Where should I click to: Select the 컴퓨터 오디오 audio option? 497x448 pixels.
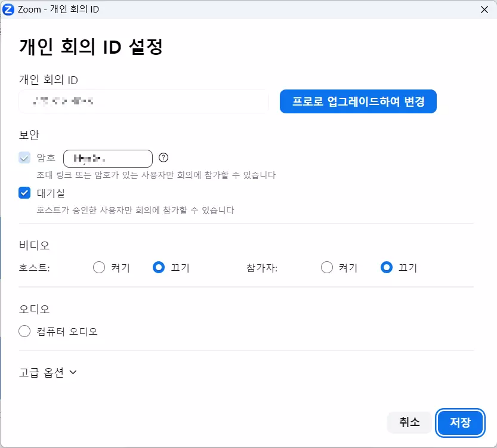tap(24, 331)
